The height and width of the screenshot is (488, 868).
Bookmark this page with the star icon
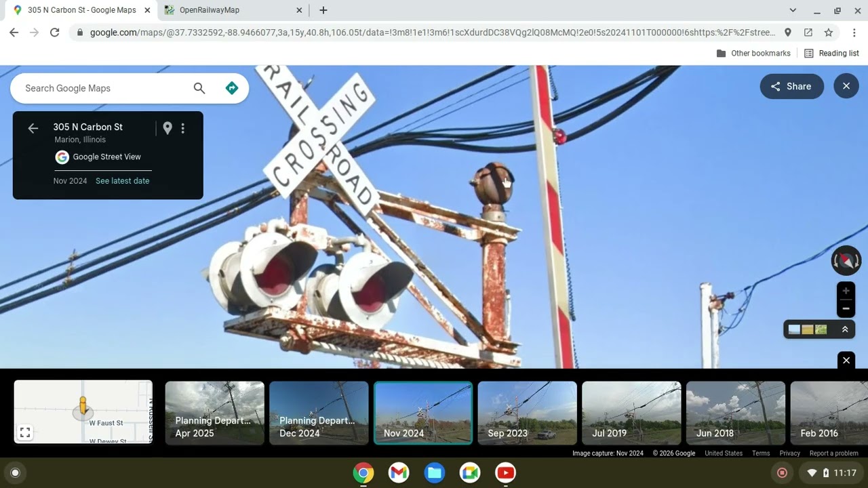click(x=828, y=33)
